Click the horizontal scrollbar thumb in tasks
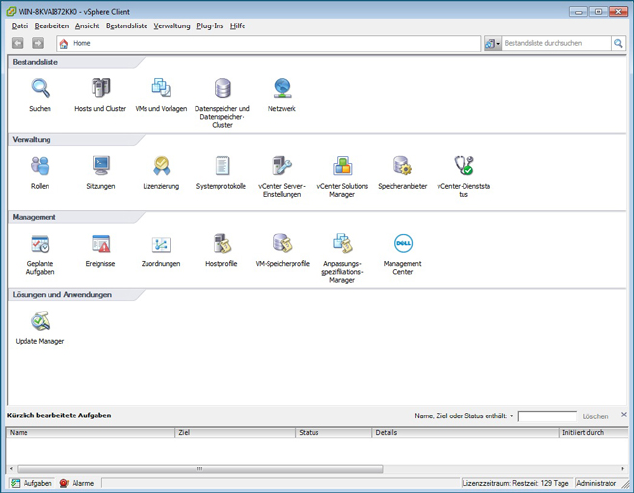634x493 pixels. point(200,469)
